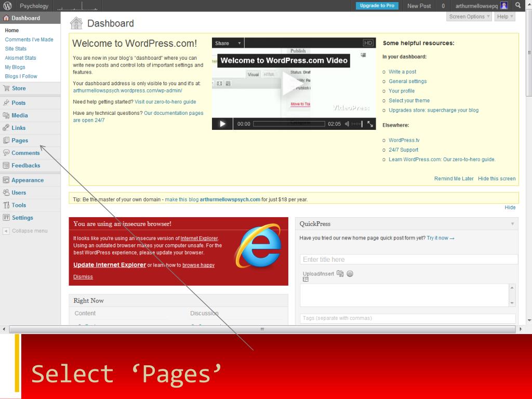Screen dimensions: 532x399
Task: Click the video fullscreen icon
Action: pyautogui.click(x=370, y=124)
